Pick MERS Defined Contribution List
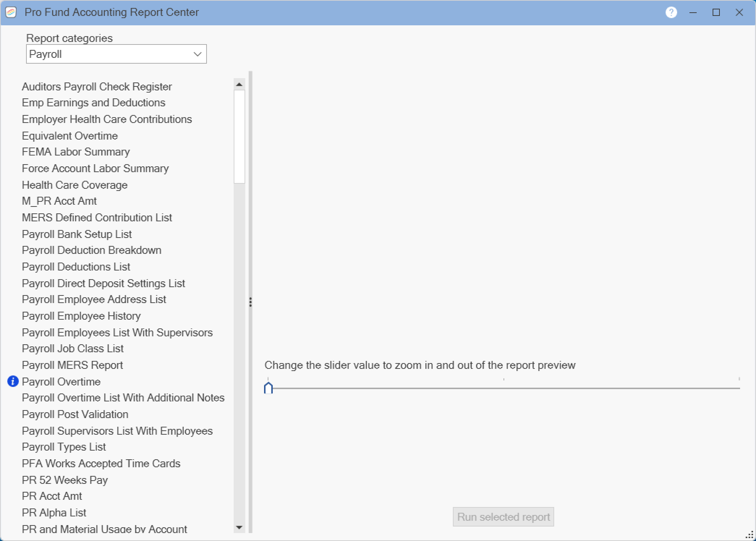The width and height of the screenshot is (756, 541). pos(97,218)
